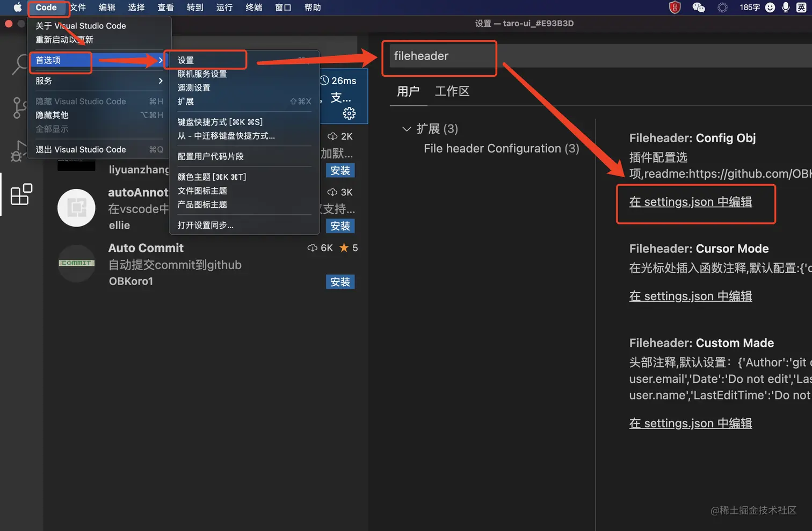This screenshot has width=812, height=531.
Task: Select 扩展 in preferences submenu
Action: 244,101
